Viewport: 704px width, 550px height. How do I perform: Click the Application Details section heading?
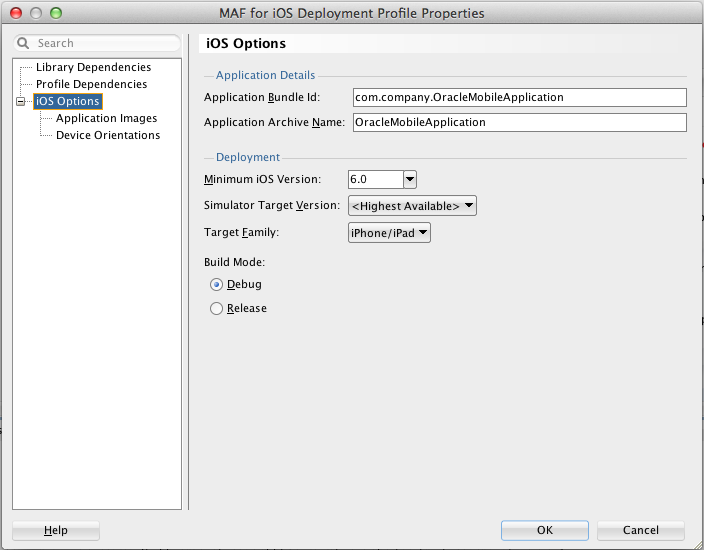pos(265,75)
